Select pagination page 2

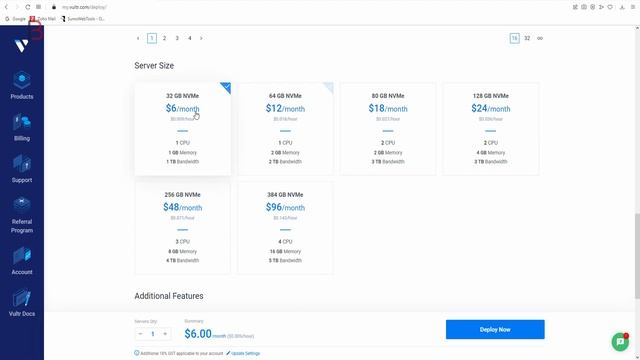[164, 38]
